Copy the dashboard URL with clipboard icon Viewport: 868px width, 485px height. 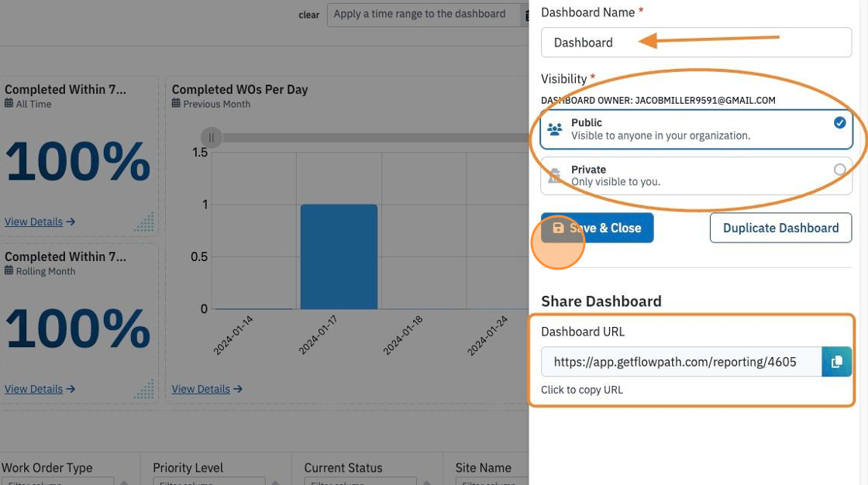coord(836,362)
